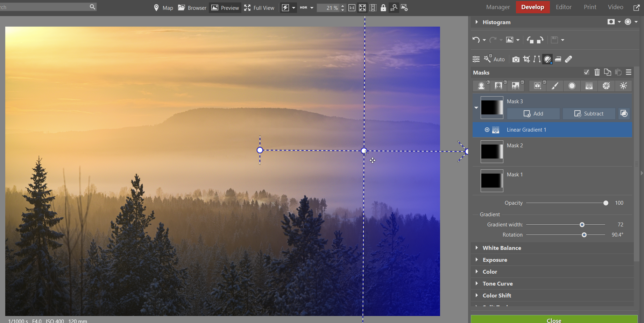Open the HDR dropdown arrow
Viewport: 644px width, 323px height.
(312, 8)
